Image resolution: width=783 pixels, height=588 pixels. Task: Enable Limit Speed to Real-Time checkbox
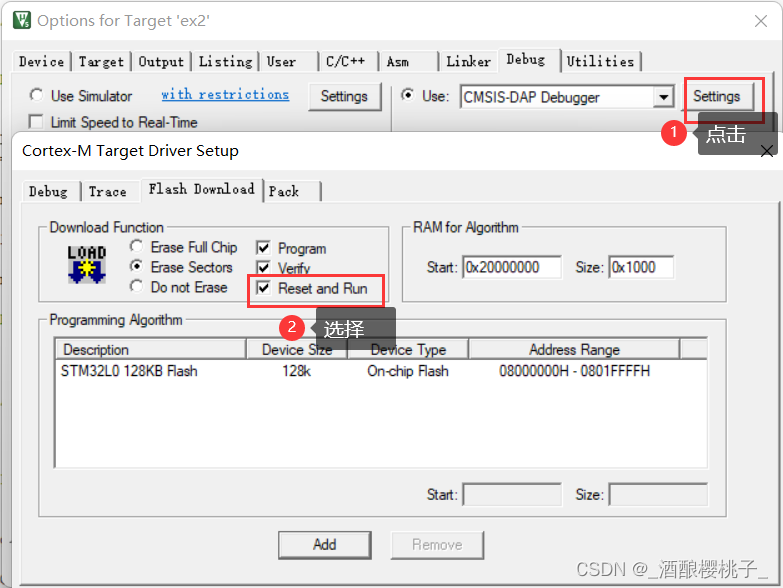click(x=36, y=122)
